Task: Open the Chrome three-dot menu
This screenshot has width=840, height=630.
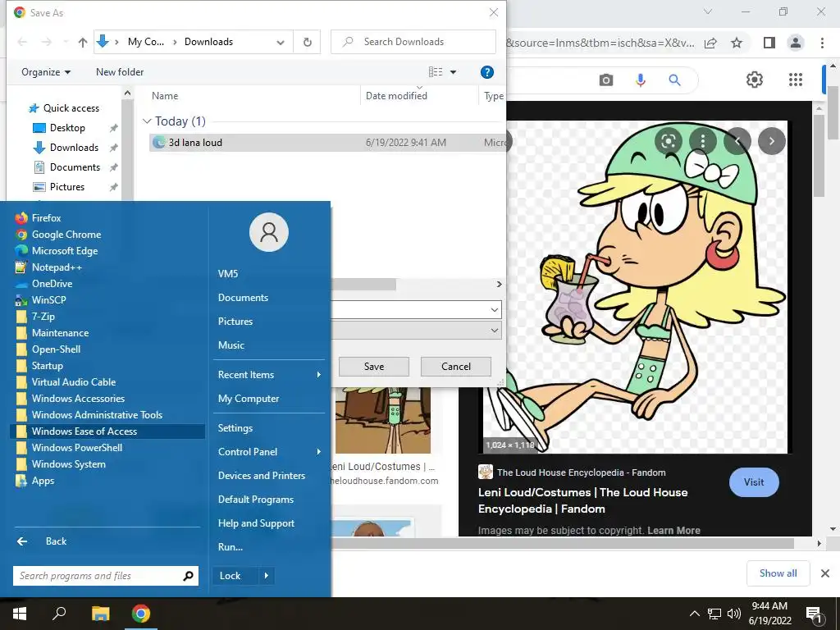Action: coord(822,43)
